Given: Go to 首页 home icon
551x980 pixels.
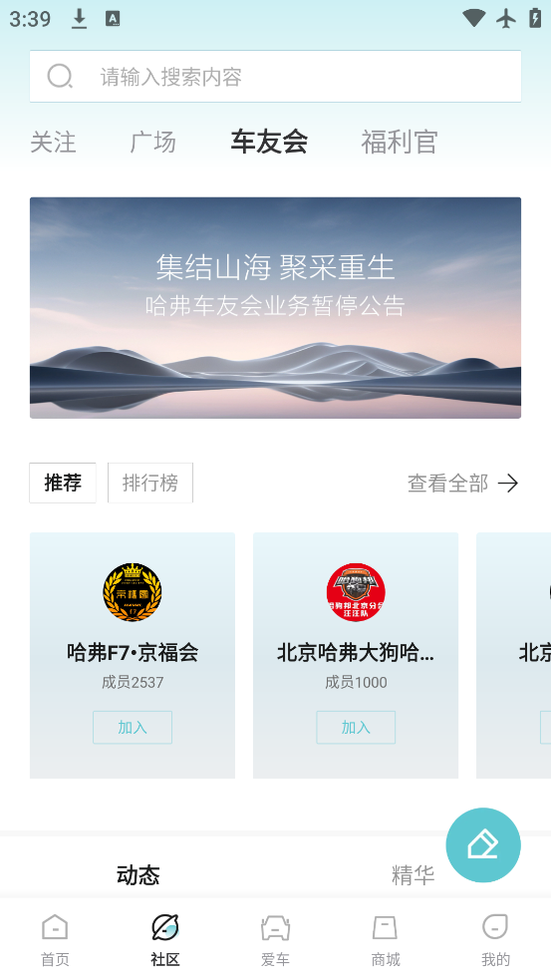Looking at the screenshot, I should point(55,927).
